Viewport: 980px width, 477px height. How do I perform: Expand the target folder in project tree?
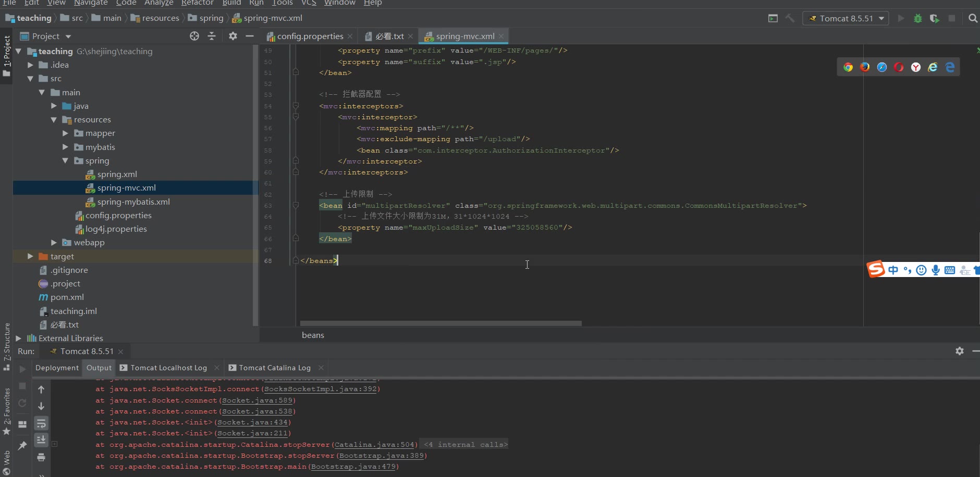click(x=30, y=256)
